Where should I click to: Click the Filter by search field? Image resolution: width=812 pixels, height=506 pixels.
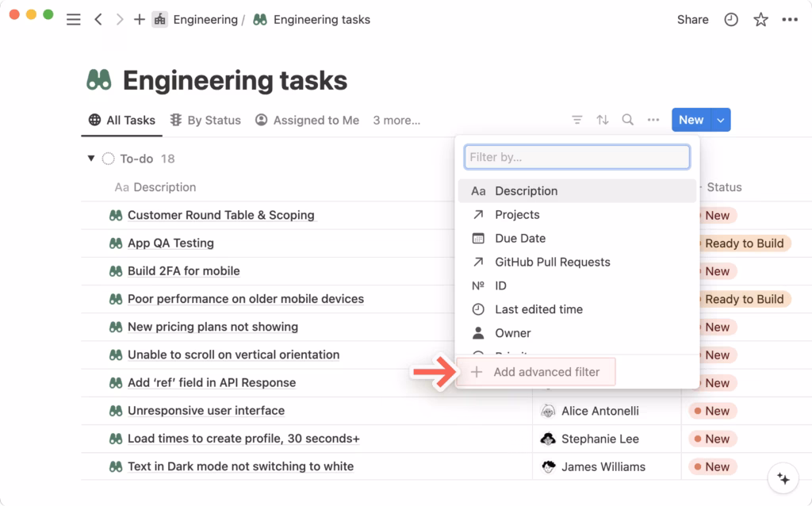[x=576, y=157]
